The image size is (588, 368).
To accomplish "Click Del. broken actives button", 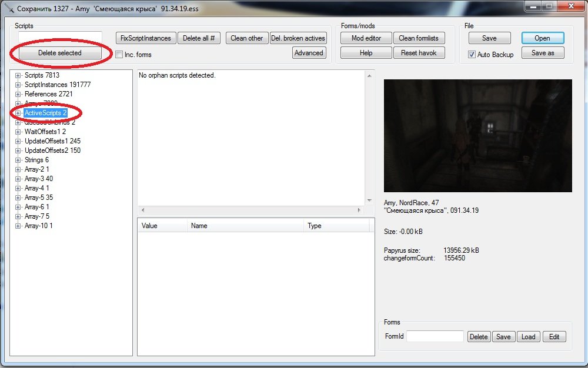I will click(298, 38).
